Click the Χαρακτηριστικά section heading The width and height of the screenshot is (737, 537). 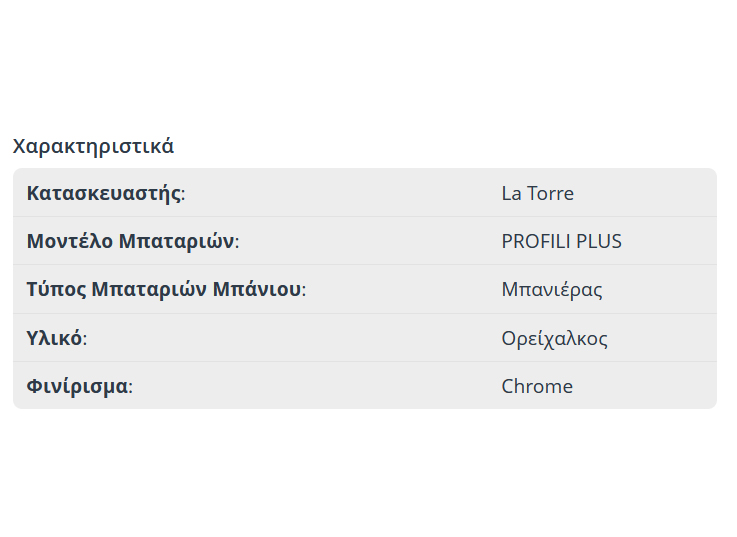(x=93, y=146)
